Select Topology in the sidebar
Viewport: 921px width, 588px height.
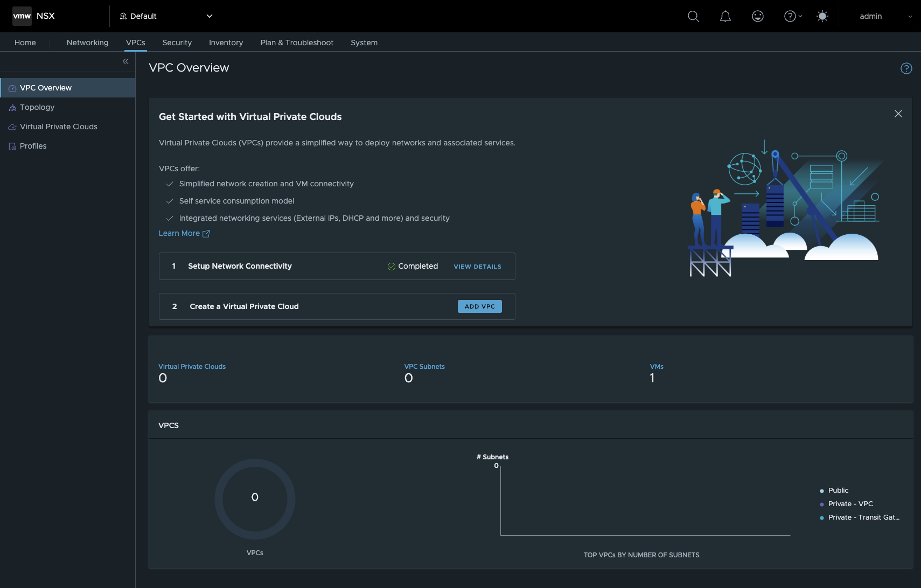click(x=37, y=107)
